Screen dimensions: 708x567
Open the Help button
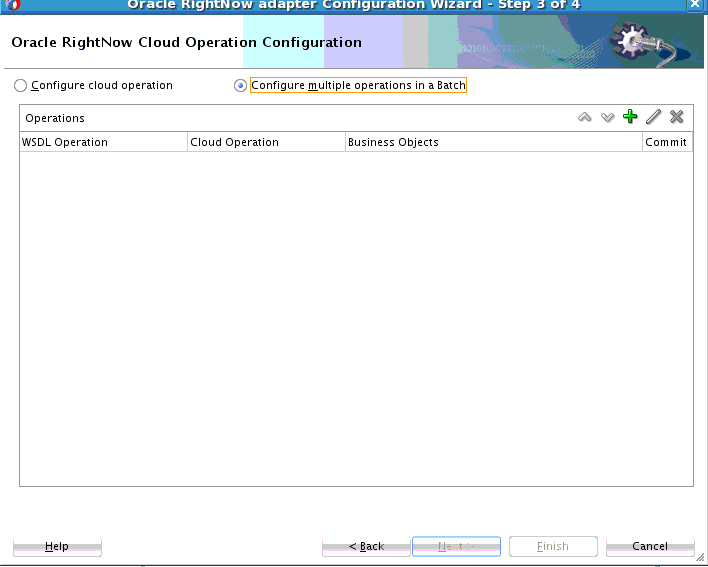pyautogui.click(x=57, y=546)
